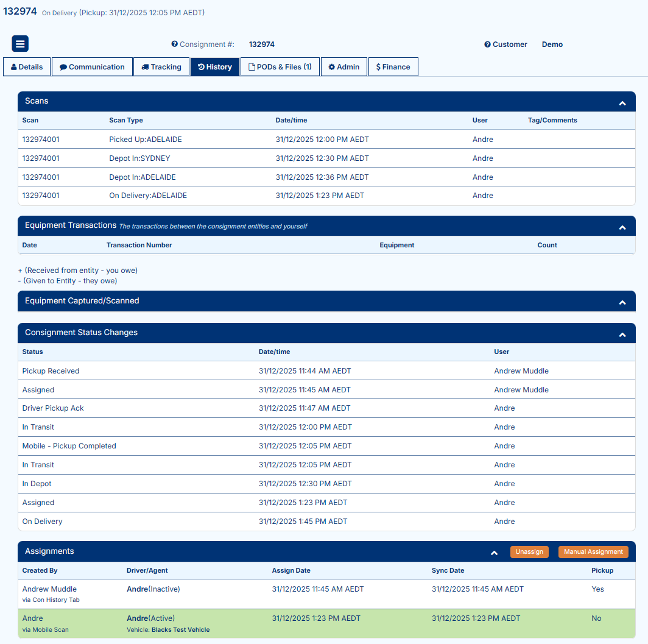
Task: Collapse the Equipment Transactions panel
Action: pyautogui.click(x=622, y=228)
